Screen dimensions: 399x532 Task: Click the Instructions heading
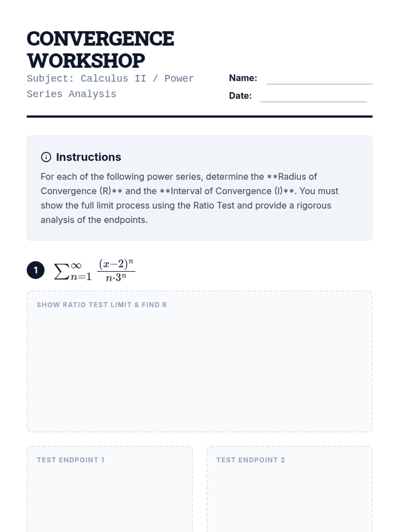[88, 157]
